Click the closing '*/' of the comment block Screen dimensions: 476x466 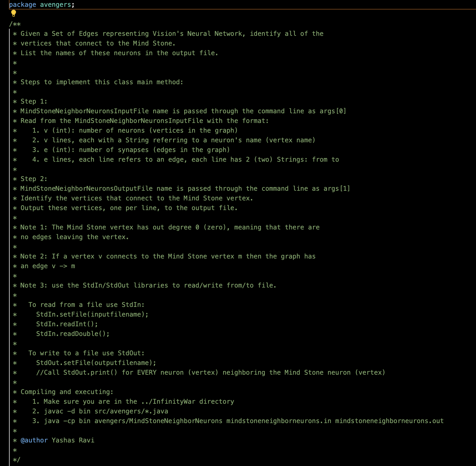16,460
